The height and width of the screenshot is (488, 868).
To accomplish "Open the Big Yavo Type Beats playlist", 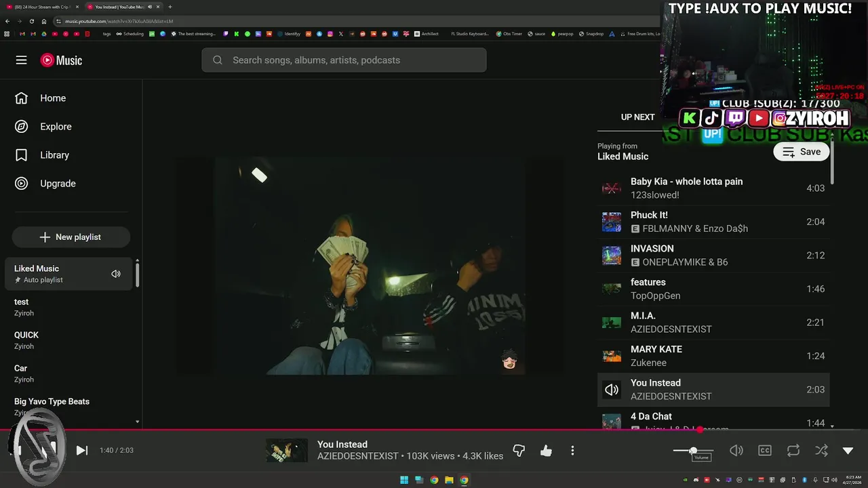I will tap(68, 407).
